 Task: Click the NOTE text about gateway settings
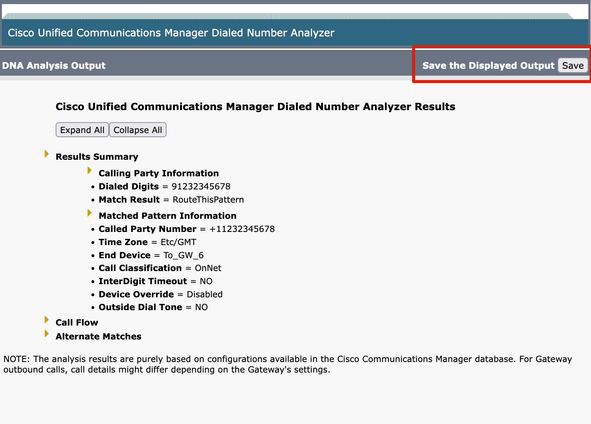[x=288, y=364]
